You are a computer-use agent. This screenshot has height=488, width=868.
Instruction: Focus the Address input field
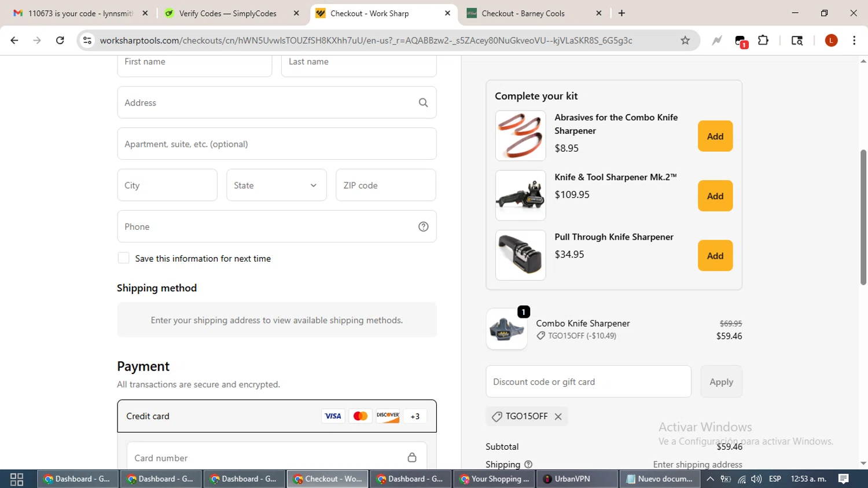277,102
